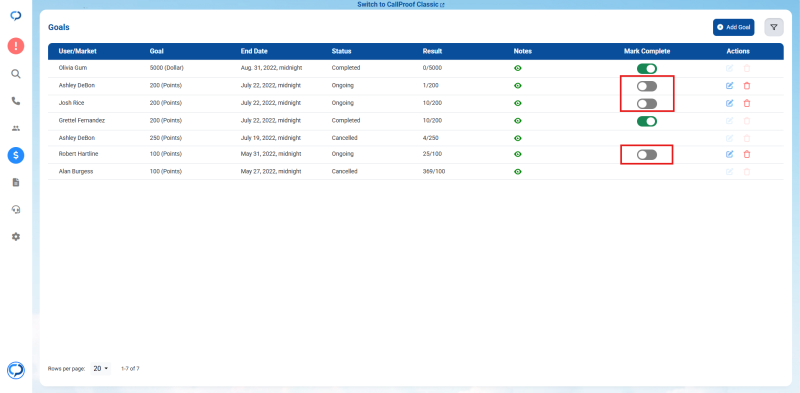Click the 25/100 result value

pyautogui.click(x=432, y=154)
